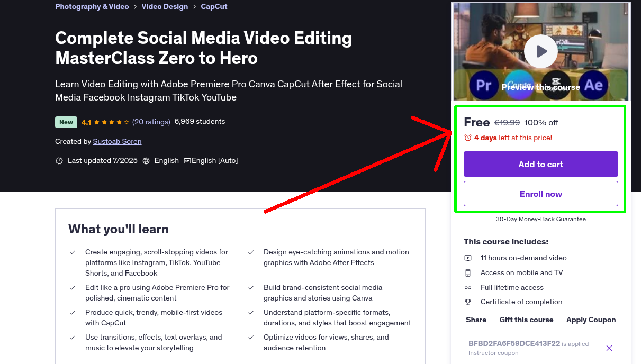The width and height of the screenshot is (641, 364).
Task: Click Enroll now button
Action: [x=541, y=194]
